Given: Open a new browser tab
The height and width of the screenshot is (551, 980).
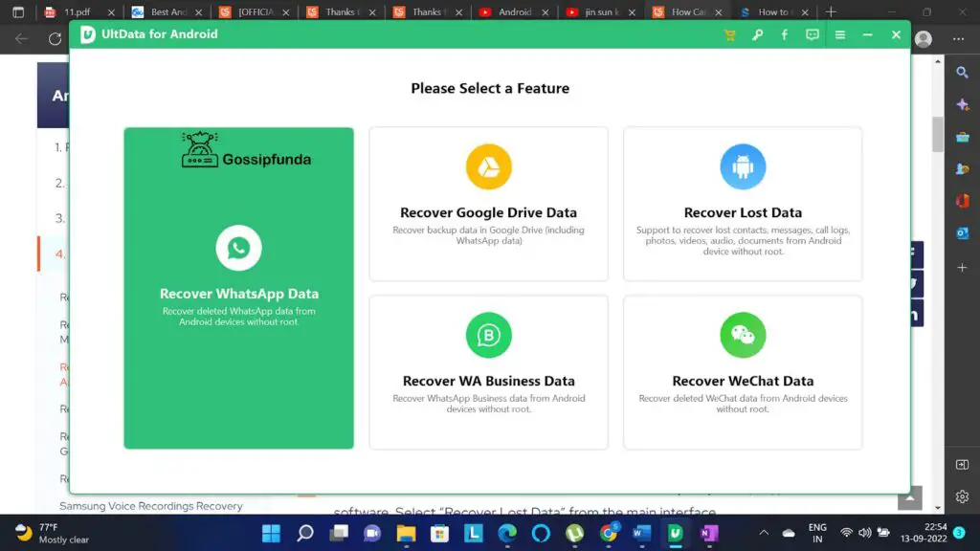Looking at the screenshot, I should point(831,11).
